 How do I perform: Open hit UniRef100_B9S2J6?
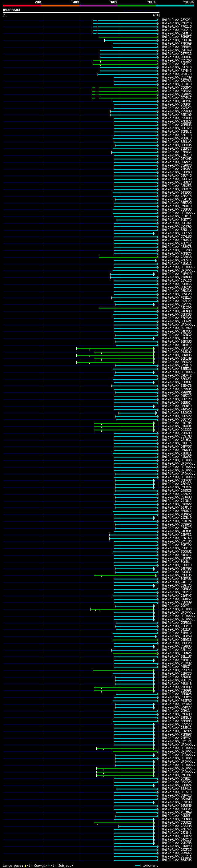(x=176, y=30)
